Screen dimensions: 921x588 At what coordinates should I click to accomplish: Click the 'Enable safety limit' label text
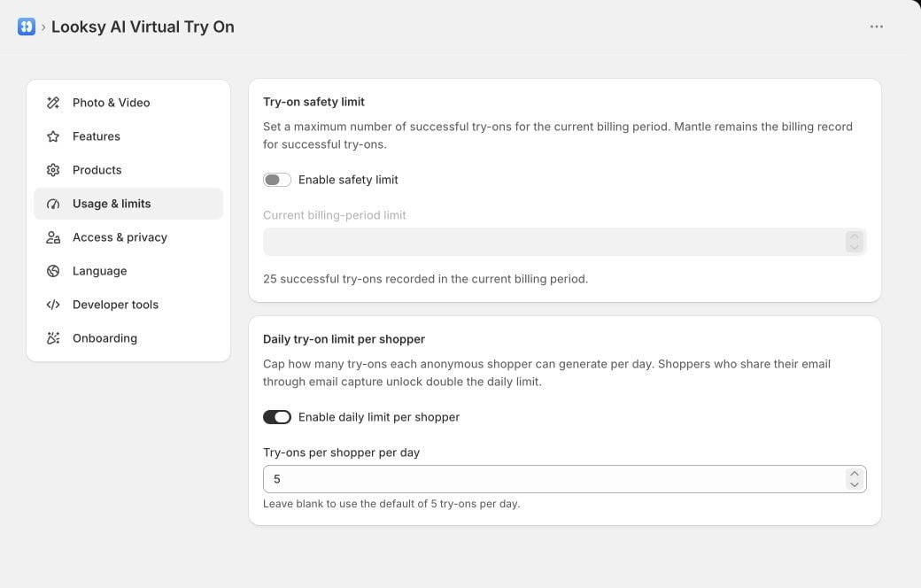pyautogui.click(x=348, y=180)
